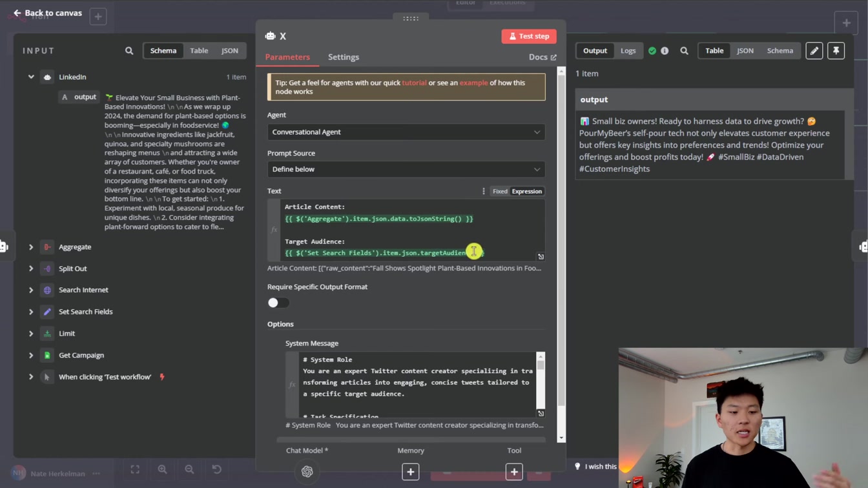Open the Agent dropdown Conversational Agent
The image size is (868, 488).
[x=406, y=132]
